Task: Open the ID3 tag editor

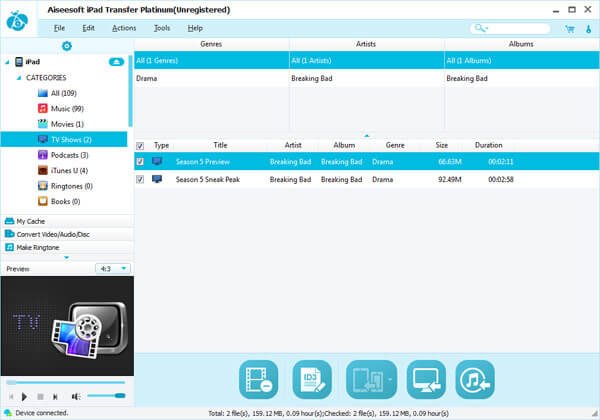Action: pos(312,379)
